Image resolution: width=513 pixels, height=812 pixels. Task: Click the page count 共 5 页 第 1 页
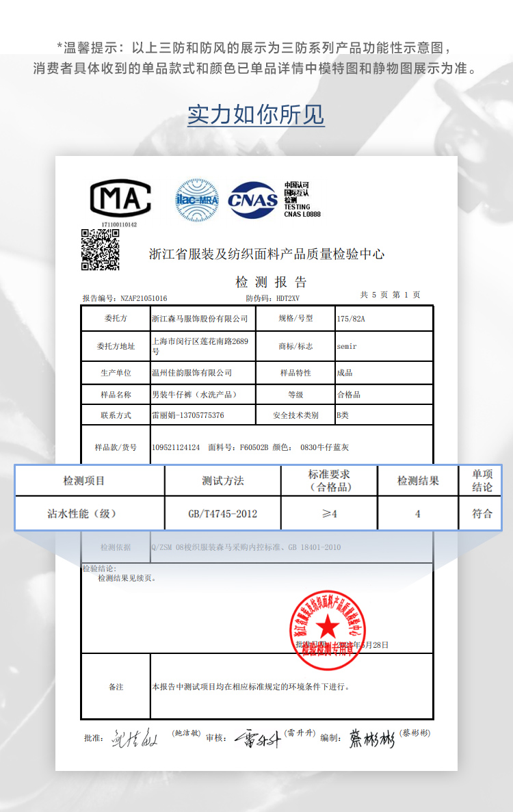[391, 295]
